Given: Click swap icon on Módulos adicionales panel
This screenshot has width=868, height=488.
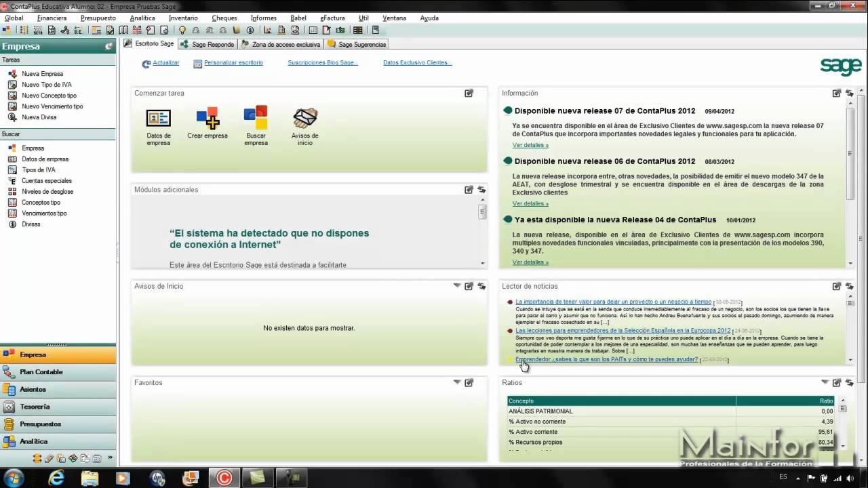Looking at the screenshot, I should pyautogui.click(x=481, y=190).
